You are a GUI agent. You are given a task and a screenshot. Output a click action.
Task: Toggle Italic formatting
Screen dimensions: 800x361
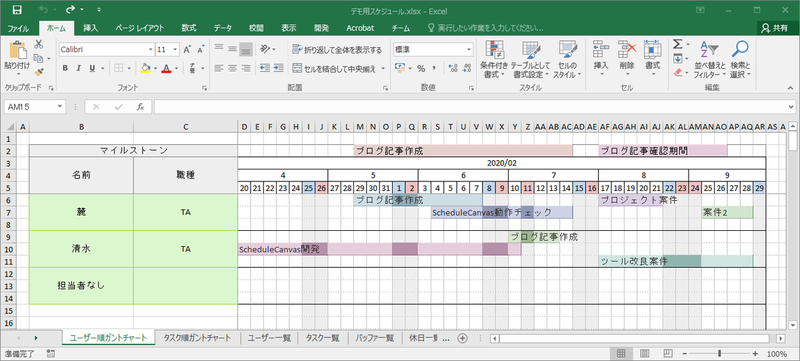78,68
